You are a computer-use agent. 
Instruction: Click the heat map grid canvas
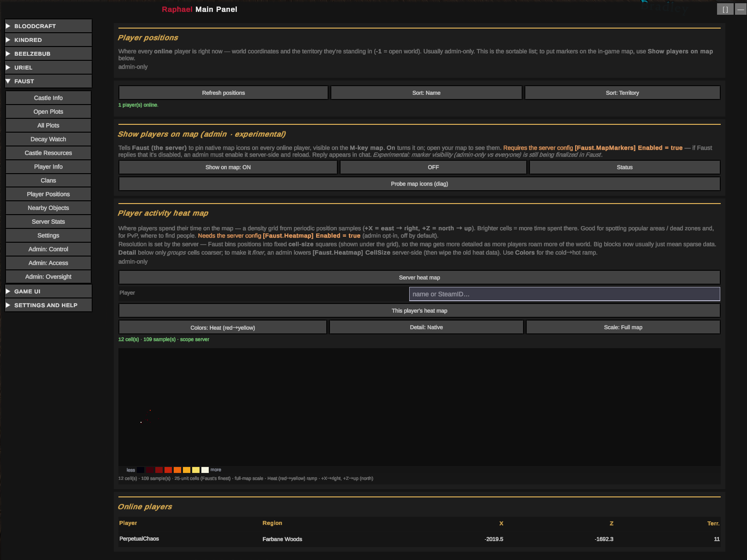[419, 407]
